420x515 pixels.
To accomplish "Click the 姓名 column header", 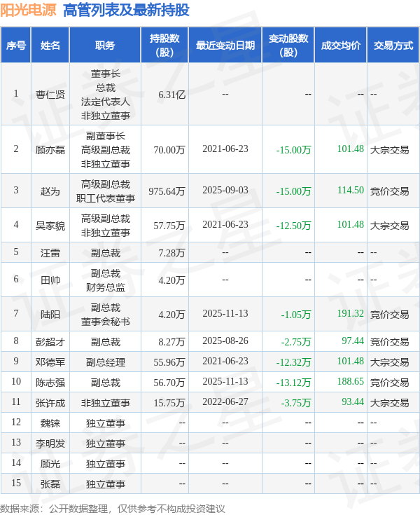I will coord(50,46).
